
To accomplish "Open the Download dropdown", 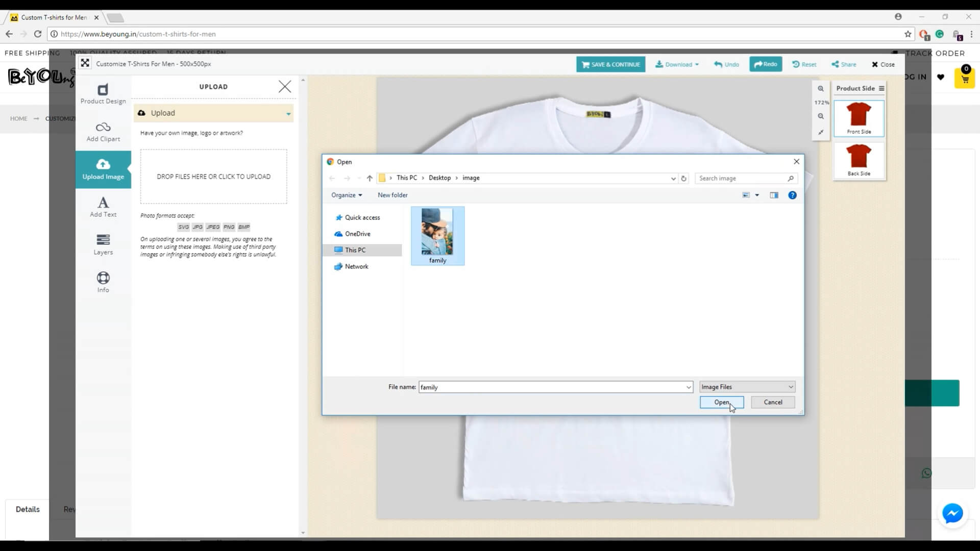I will click(x=677, y=64).
